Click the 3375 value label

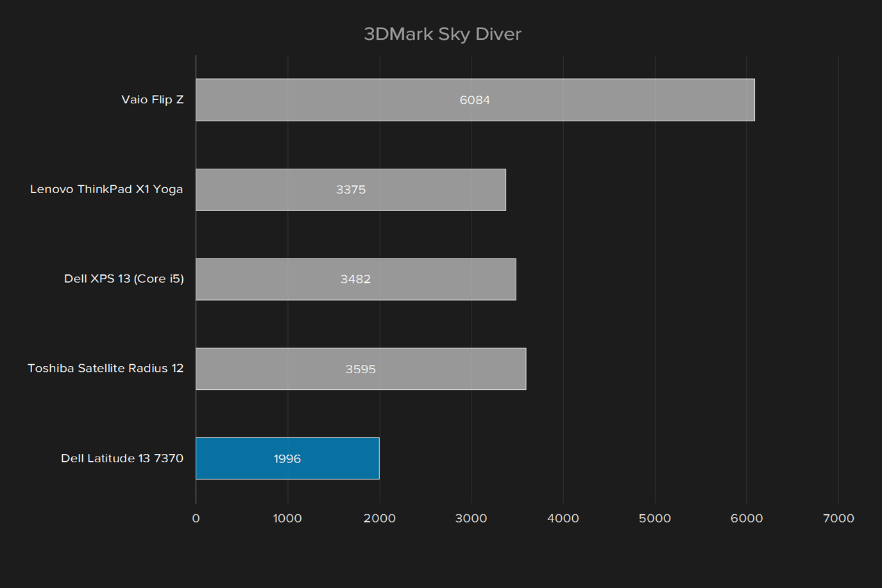(x=351, y=190)
